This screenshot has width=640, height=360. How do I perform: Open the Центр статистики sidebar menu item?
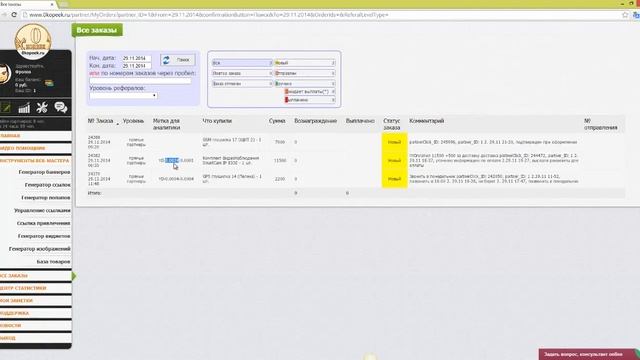click(36, 288)
